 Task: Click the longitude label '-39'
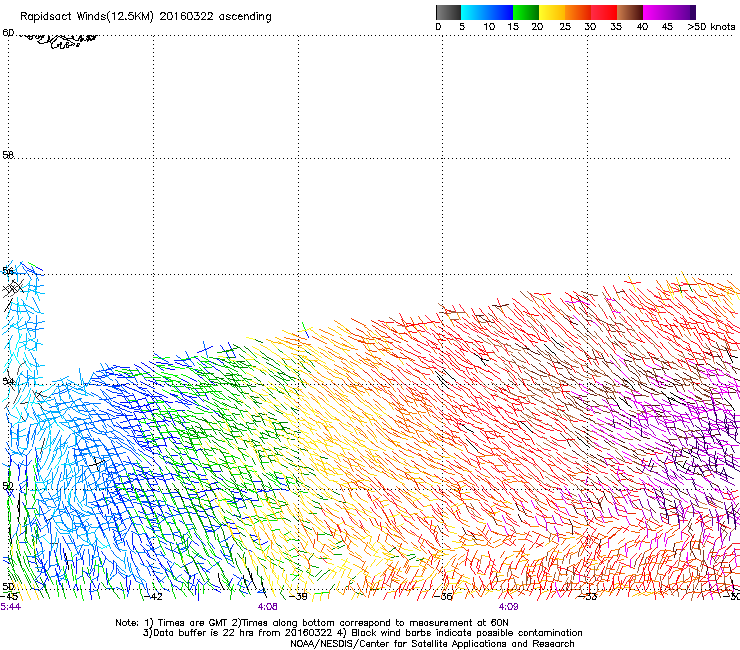click(298, 596)
